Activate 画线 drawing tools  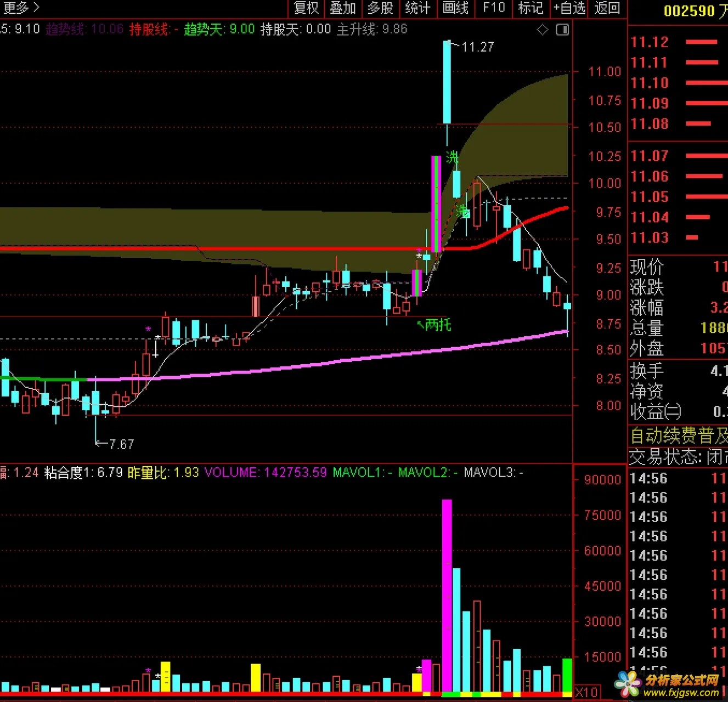455,8
